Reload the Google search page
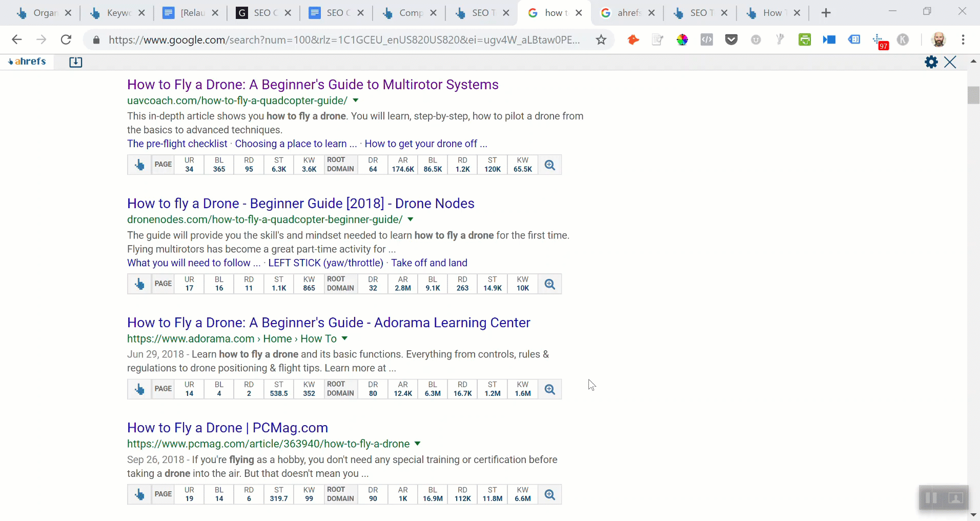The height and width of the screenshot is (521, 980). point(66,40)
